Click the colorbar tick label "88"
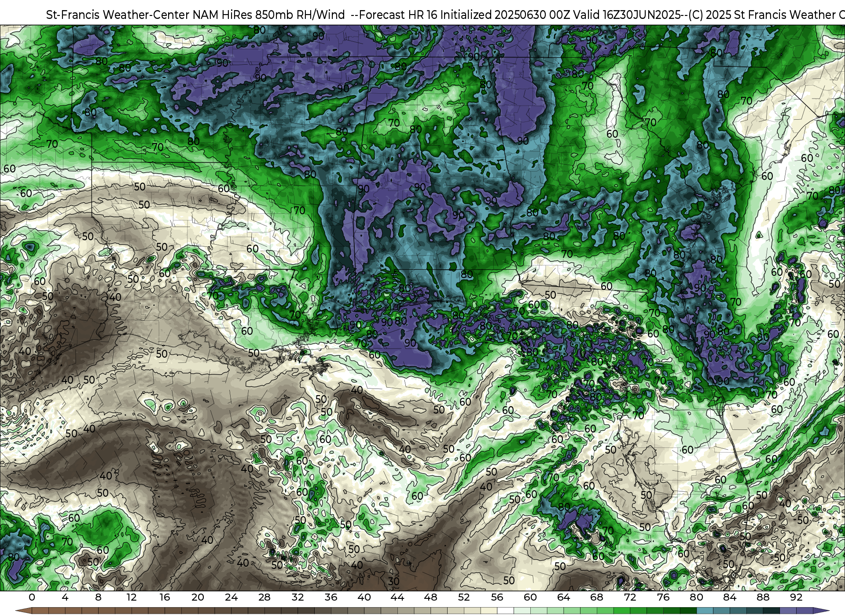This screenshot has height=616, width=845. [x=763, y=597]
